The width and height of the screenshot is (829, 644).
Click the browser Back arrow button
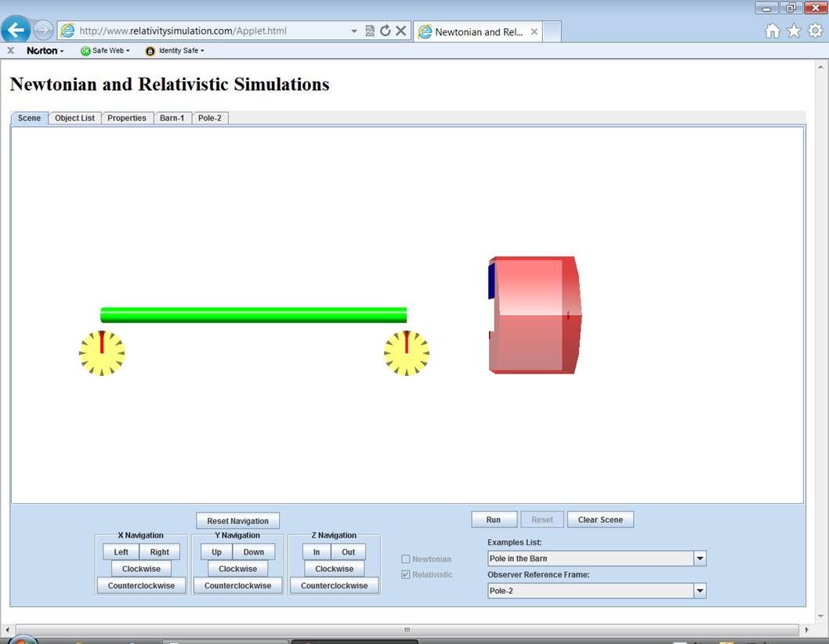click(16, 31)
